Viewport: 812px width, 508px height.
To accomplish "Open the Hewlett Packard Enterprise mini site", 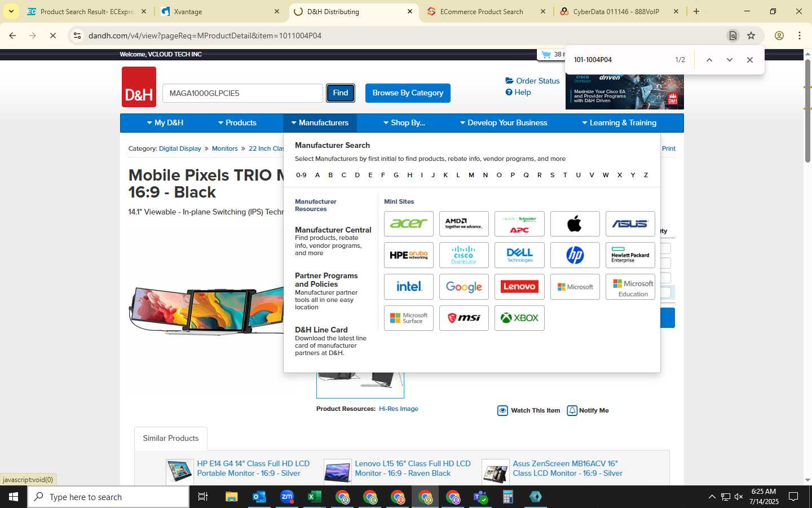I will [630, 255].
